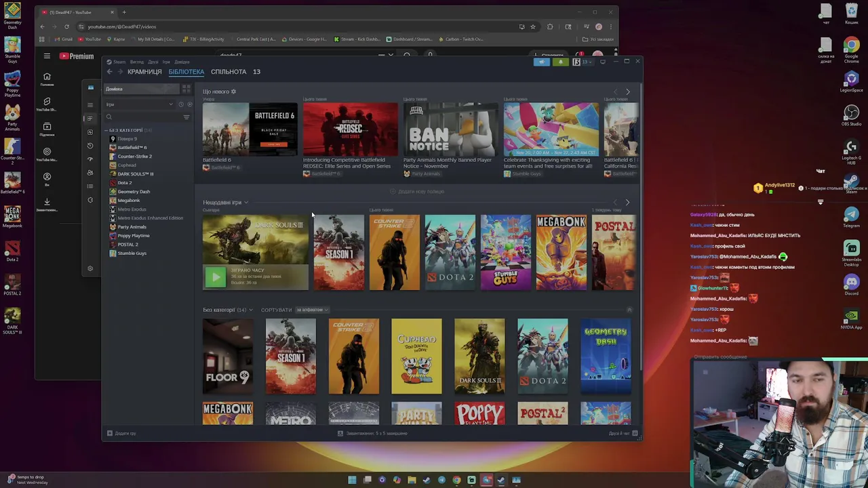Image resolution: width=868 pixels, height=488 pixels.
Task: Advance the What's New carousel right arrow
Action: tap(627, 91)
